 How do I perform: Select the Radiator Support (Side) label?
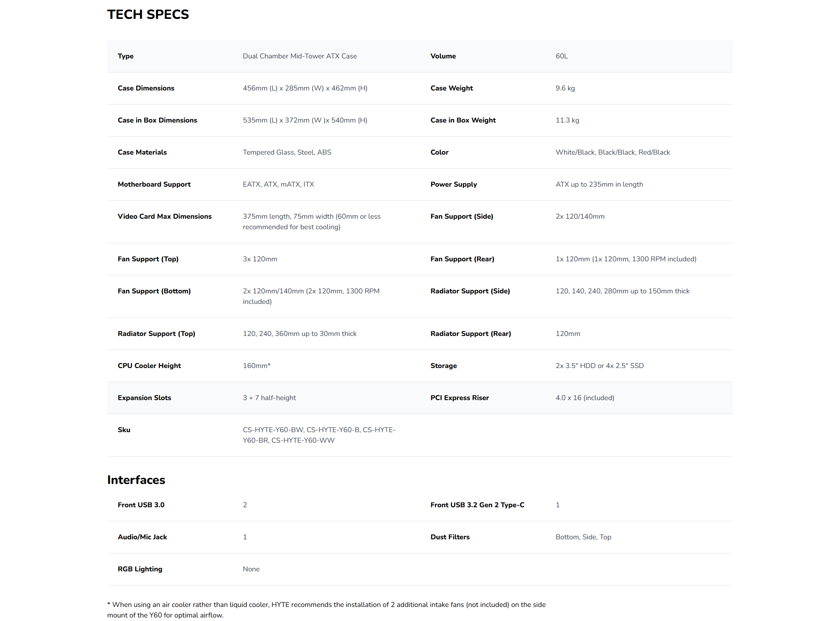(x=470, y=291)
